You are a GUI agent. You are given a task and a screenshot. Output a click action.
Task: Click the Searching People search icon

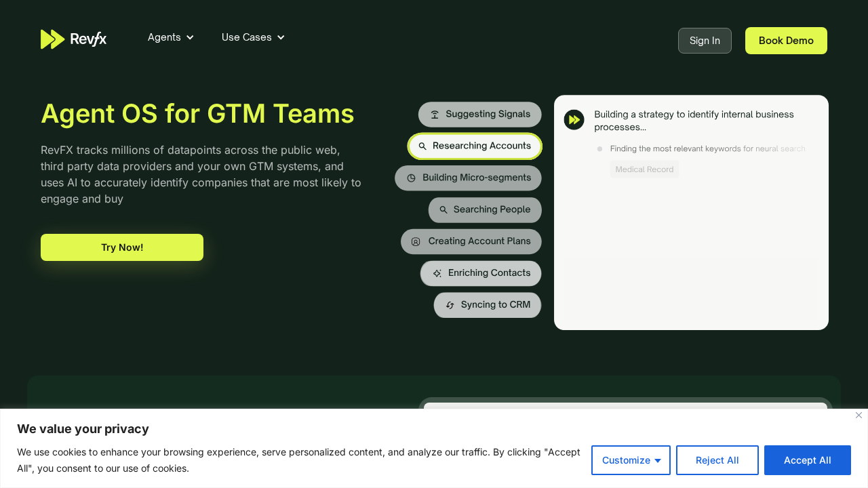443,210
